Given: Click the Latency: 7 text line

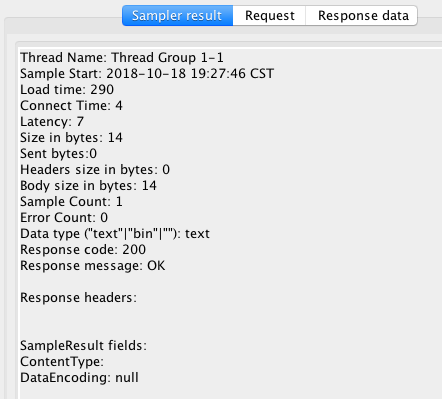Looking at the screenshot, I should (x=52, y=122).
